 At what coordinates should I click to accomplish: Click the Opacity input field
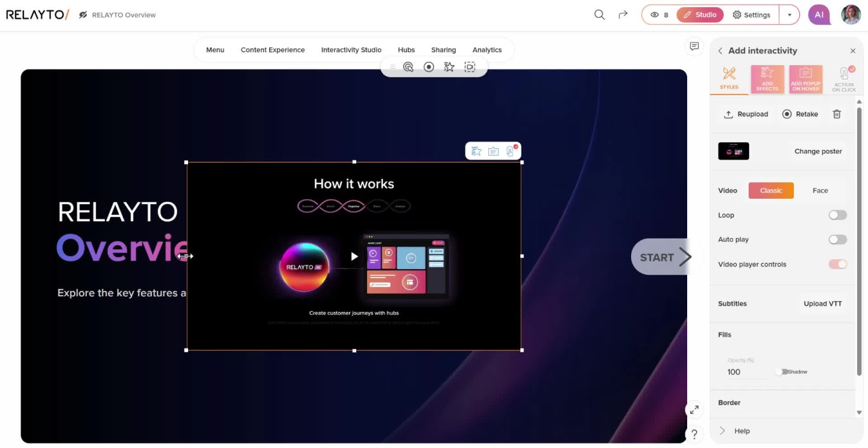pyautogui.click(x=746, y=372)
